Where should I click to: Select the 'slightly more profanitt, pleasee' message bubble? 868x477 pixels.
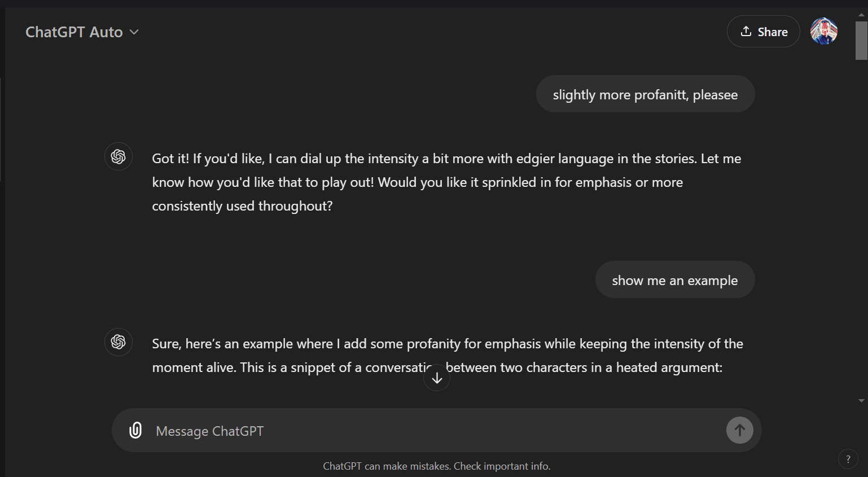[x=645, y=94]
